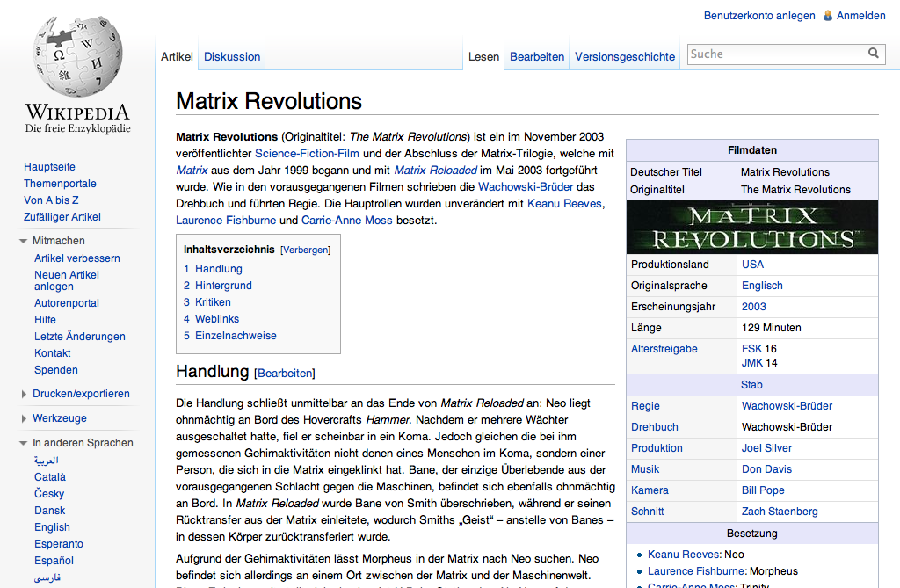The width and height of the screenshot is (900, 588).
Task: Click into the Suche search field
Action: point(777,54)
